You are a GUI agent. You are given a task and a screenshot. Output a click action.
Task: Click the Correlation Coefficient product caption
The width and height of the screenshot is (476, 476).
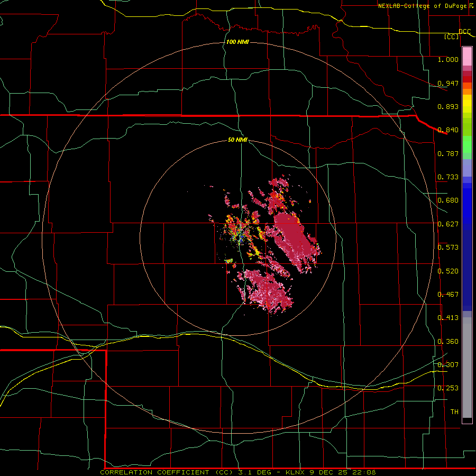click(237, 472)
